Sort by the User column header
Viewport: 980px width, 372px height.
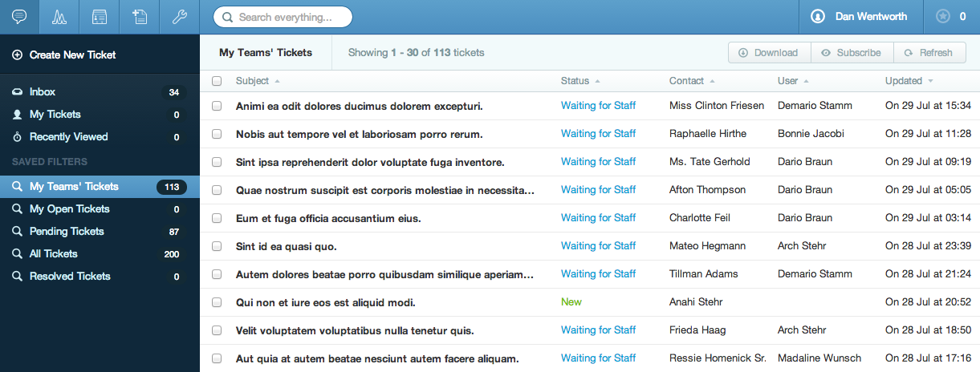(x=793, y=81)
